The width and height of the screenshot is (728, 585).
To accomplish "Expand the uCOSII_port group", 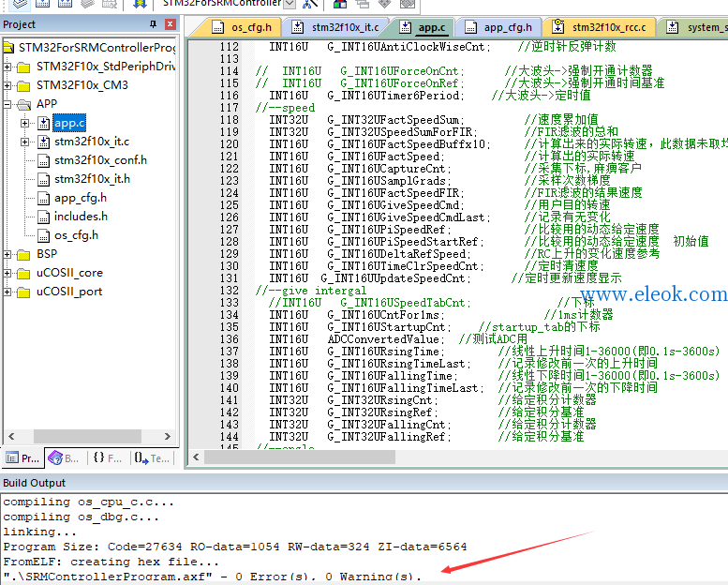I will pyautogui.click(x=7, y=292).
